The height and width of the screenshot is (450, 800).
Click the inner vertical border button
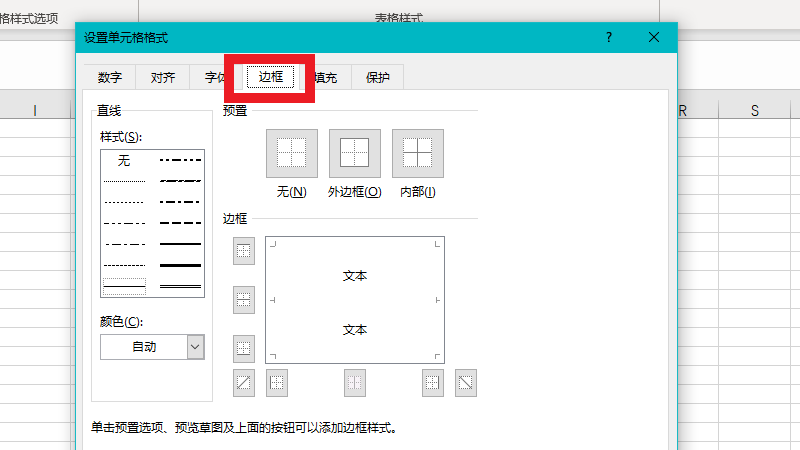click(x=355, y=381)
